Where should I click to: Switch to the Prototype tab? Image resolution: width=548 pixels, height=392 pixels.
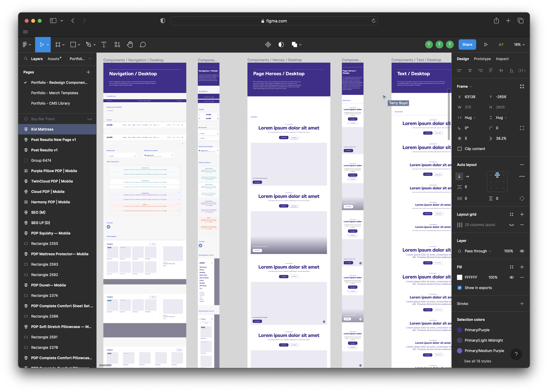point(482,59)
